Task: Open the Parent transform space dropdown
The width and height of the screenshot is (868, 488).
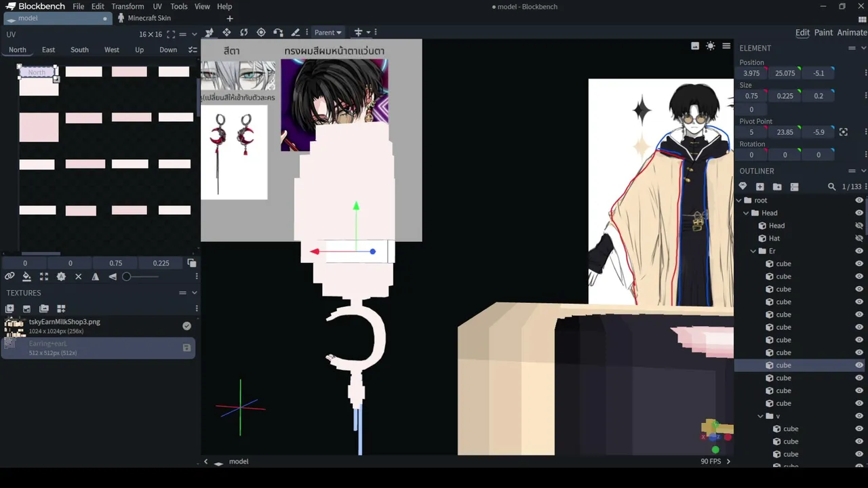Action: (328, 33)
